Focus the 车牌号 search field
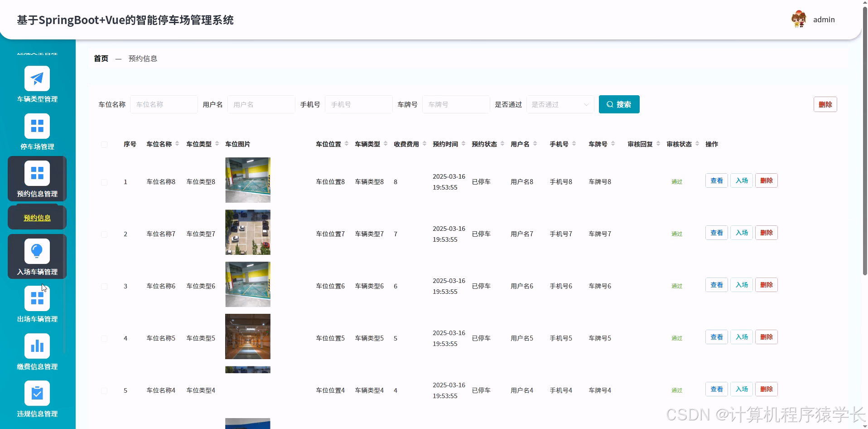The image size is (868, 429). tap(456, 104)
